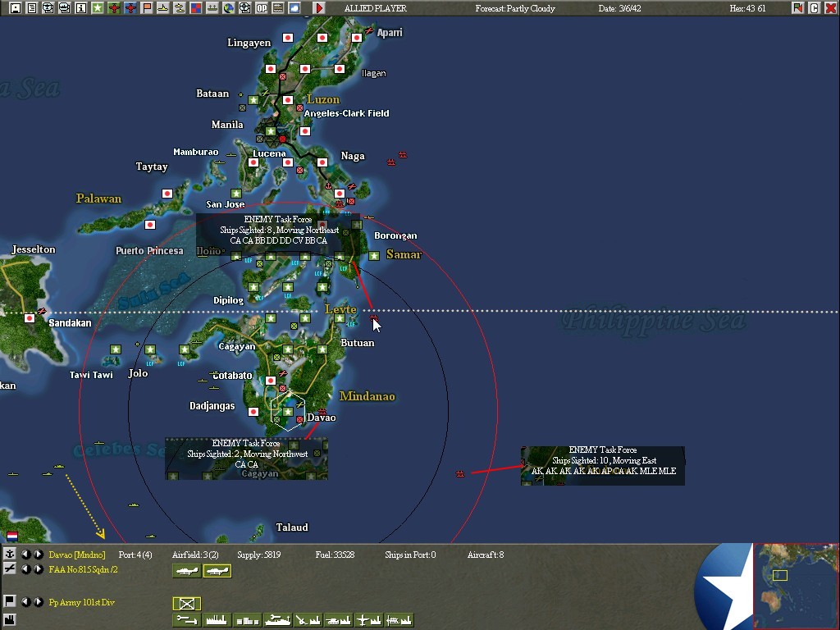Click the allied star base near Jolo
Viewport: 840px width, 630px height.
pyautogui.click(x=150, y=349)
